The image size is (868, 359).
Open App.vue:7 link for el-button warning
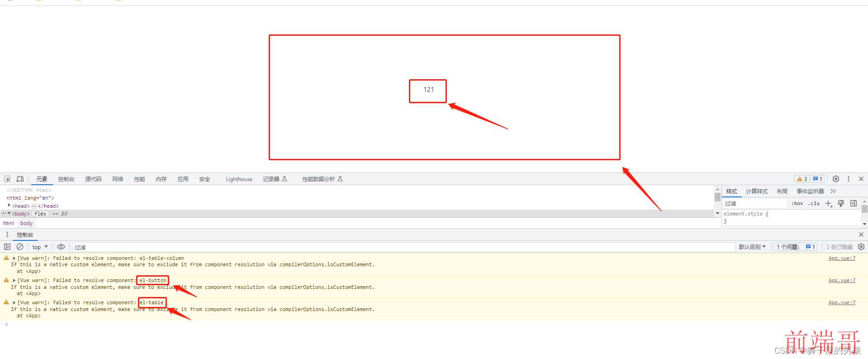(x=842, y=280)
